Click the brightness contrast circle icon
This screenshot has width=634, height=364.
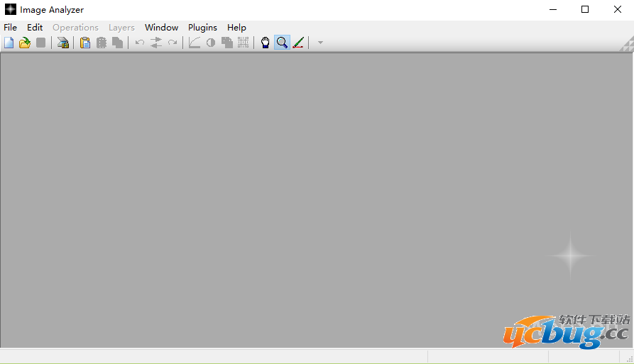(211, 43)
